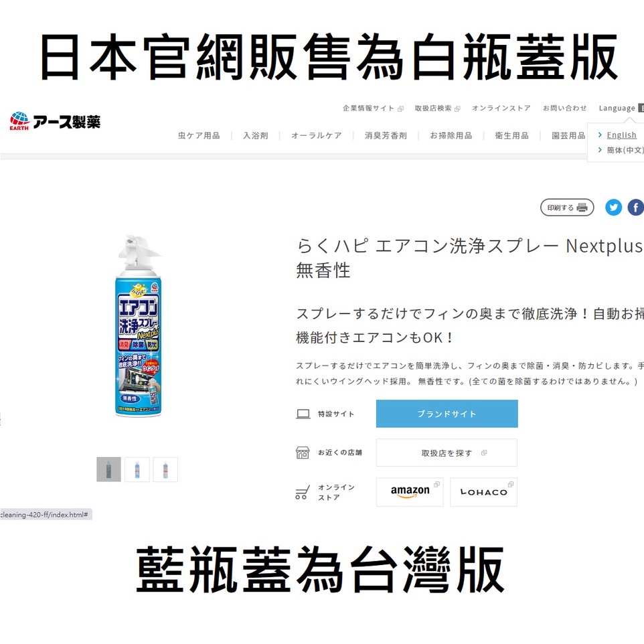Choose English in the language list
This screenshot has height=644, width=644.
(x=621, y=135)
